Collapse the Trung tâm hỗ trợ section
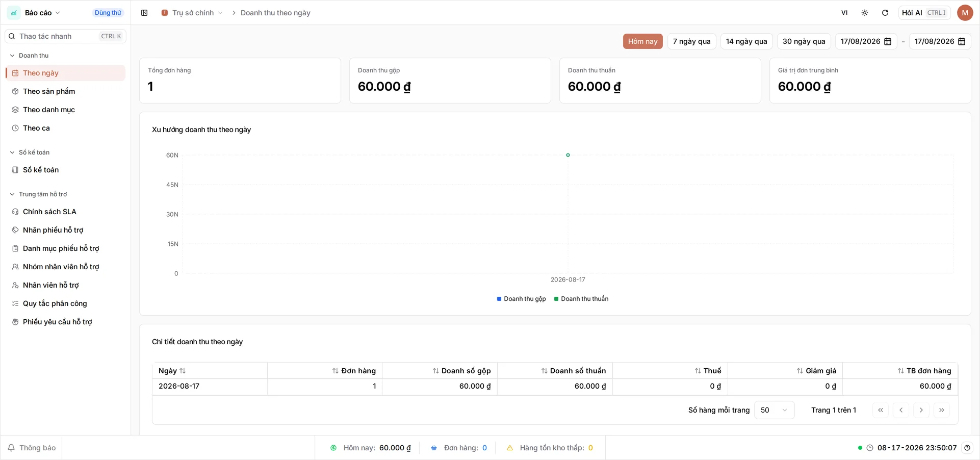Viewport: 980px width, 460px height. click(x=38, y=194)
